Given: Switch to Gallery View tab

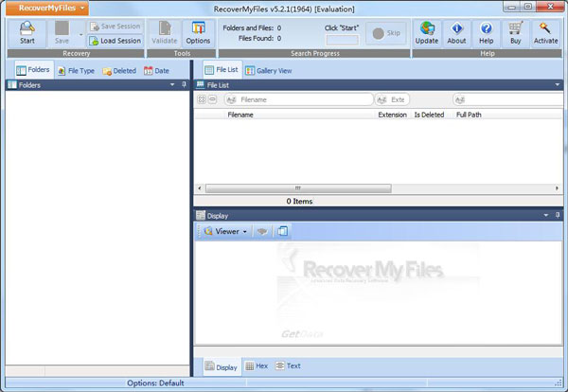Looking at the screenshot, I should (269, 71).
